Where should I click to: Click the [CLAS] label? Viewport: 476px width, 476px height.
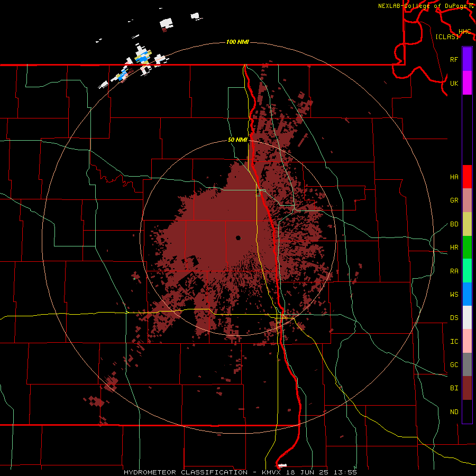point(447,36)
